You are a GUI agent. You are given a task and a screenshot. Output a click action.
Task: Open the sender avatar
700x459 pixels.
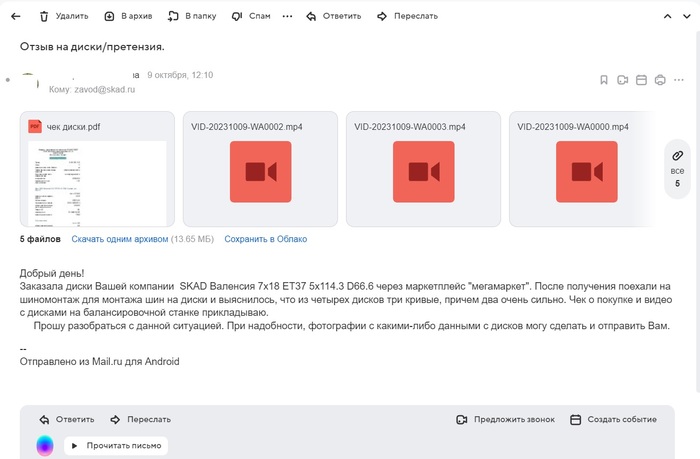coord(29,82)
